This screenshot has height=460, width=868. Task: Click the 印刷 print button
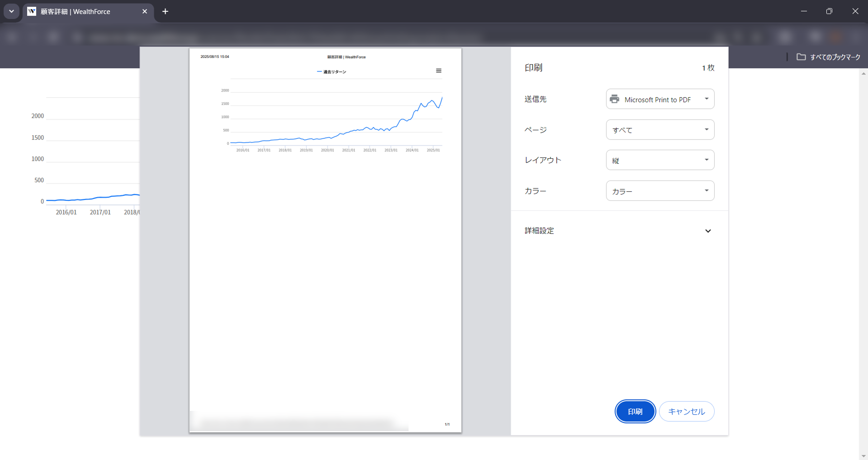click(635, 411)
